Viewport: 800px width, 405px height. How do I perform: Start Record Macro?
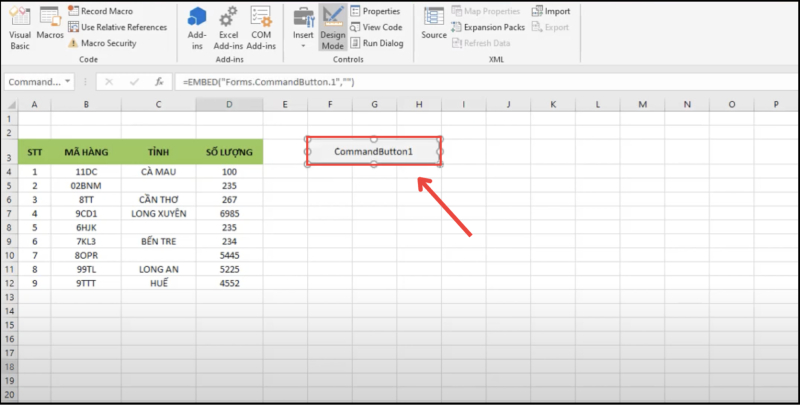coord(101,11)
